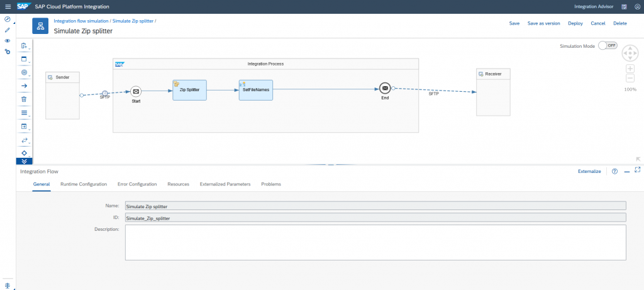This screenshot has width=644, height=290.
Task: Click the Save button
Action: tap(514, 23)
